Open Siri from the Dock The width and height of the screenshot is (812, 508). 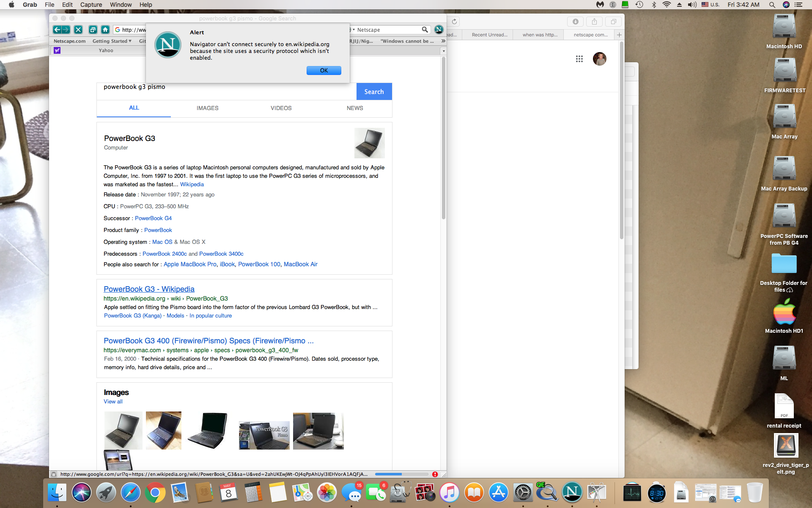pos(82,493)
